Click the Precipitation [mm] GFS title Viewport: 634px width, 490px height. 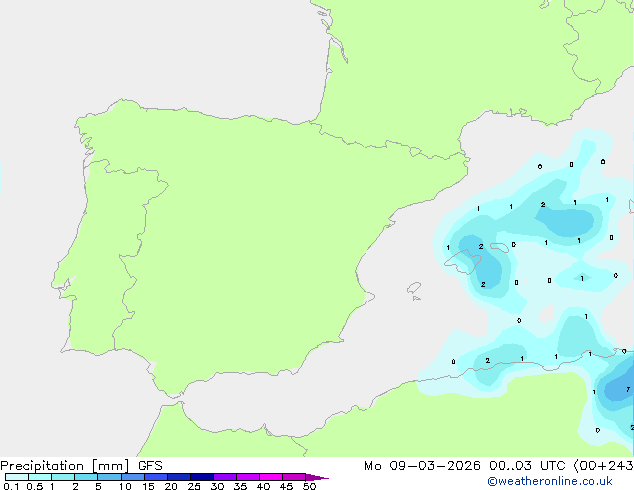click(81, 466)
